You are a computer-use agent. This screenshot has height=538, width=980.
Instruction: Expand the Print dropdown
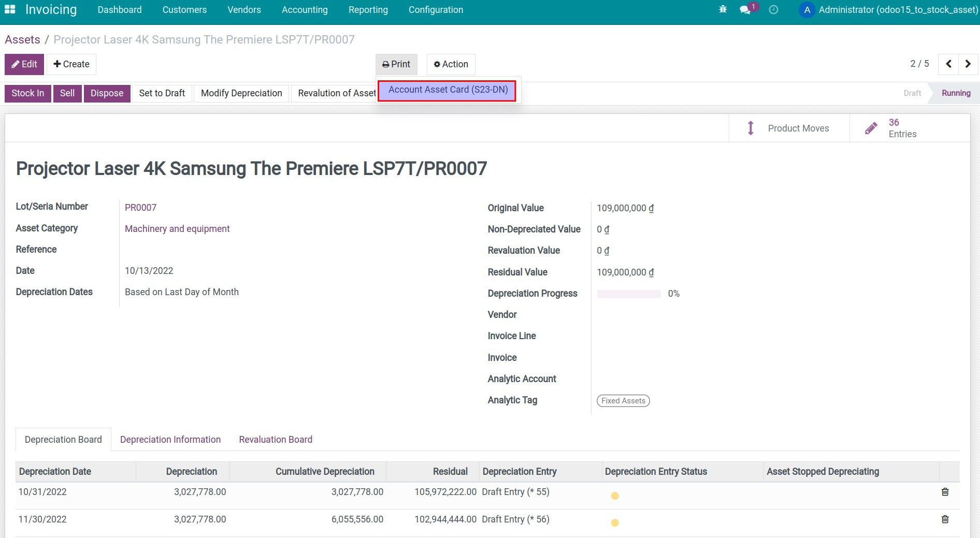click(396, 64)
